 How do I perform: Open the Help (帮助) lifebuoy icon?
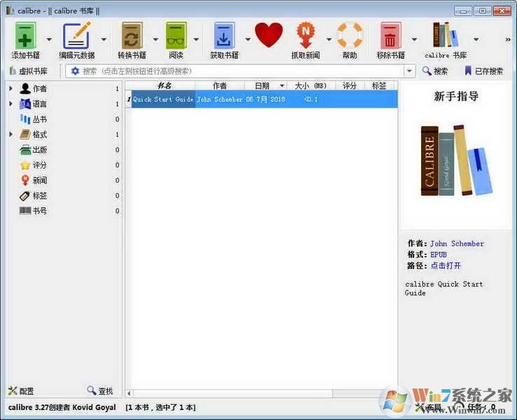(350, 35)
